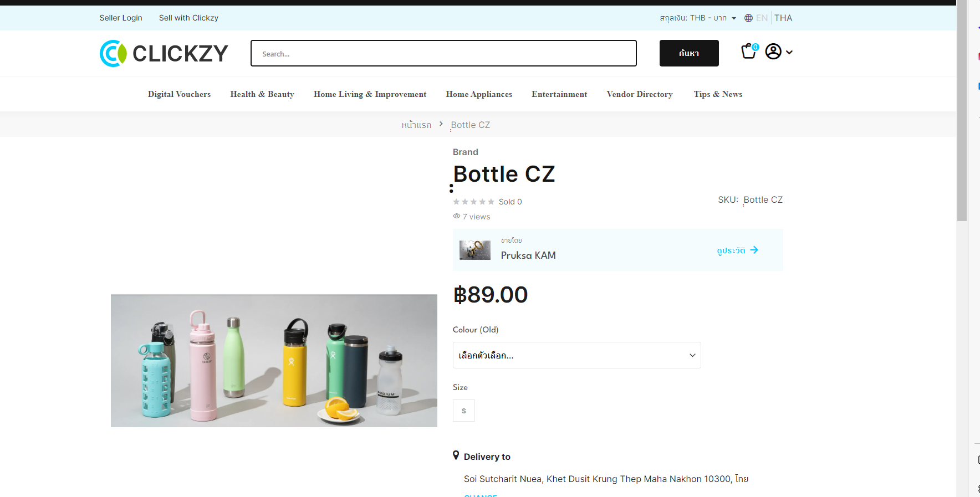Open the Health & Beauty menu
Screen dimensions: 980x497
[x=262, y=94]
